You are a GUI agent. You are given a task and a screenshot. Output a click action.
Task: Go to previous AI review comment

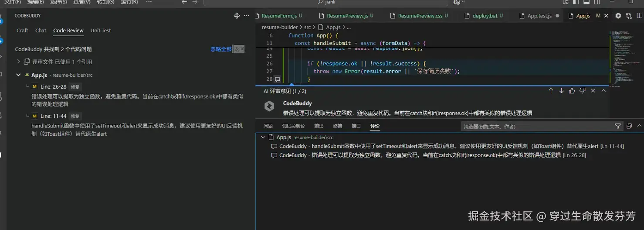click(x=551, y=91)
